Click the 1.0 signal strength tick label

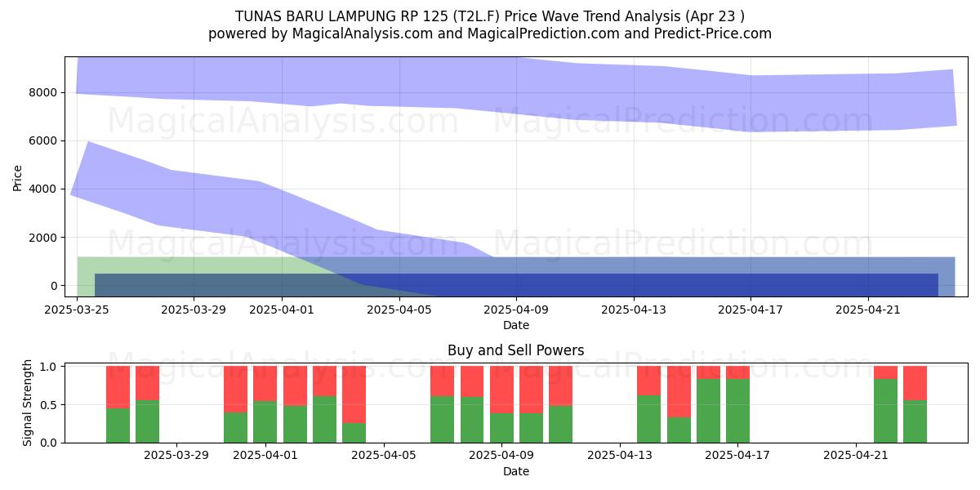(x=48, y=367)
